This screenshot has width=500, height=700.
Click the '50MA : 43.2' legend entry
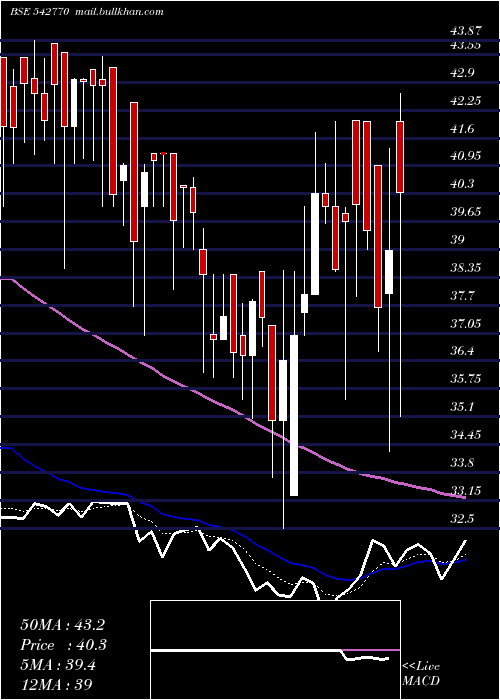pyautogui.click(x=62, y=625)
